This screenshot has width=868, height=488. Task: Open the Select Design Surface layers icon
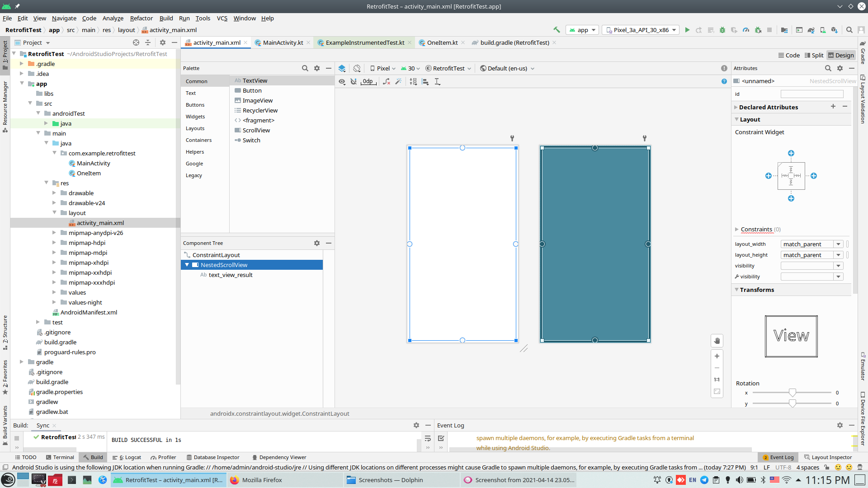[x=342, y=68]
